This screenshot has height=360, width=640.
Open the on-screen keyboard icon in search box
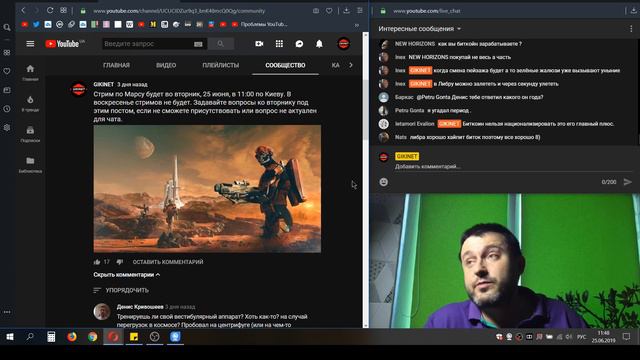[x=198, y=44]
